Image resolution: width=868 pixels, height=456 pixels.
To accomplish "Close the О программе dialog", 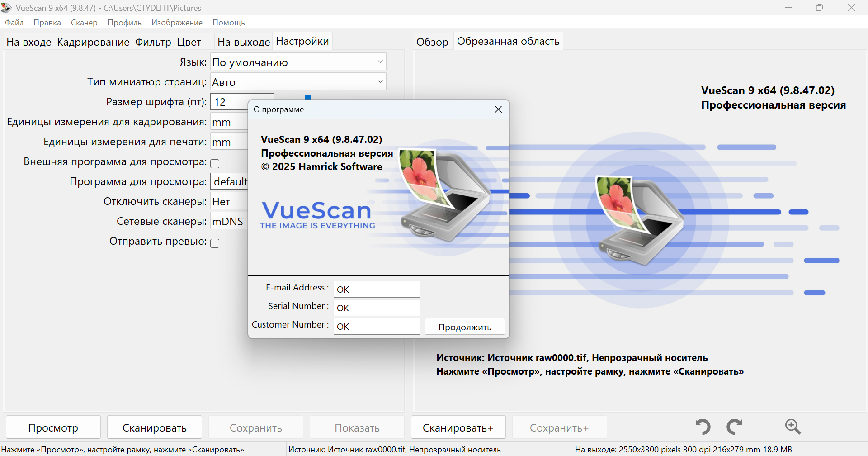I will 498,109.
